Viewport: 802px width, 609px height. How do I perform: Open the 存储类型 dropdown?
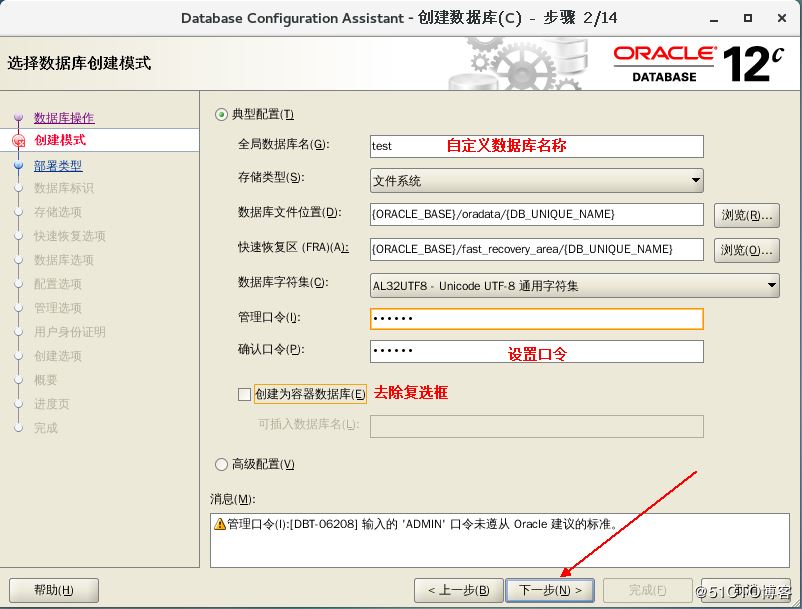click(x=536, y=181)
